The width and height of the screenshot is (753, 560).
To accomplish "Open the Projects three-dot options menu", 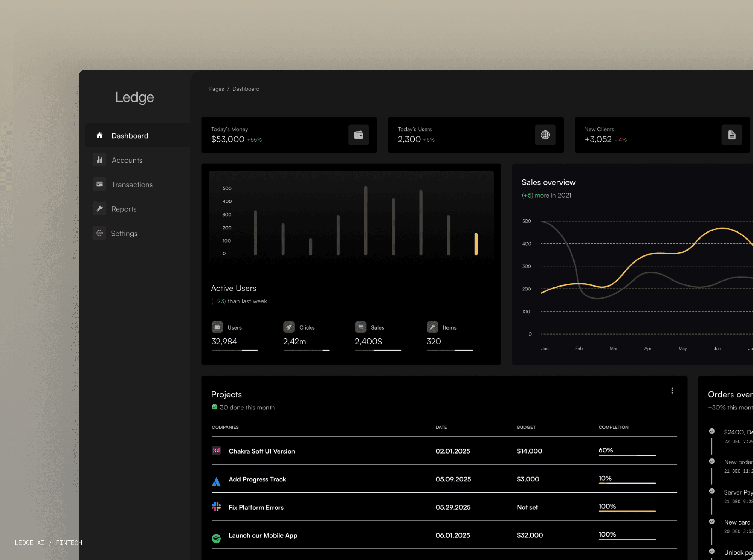I will click(672, 390).
